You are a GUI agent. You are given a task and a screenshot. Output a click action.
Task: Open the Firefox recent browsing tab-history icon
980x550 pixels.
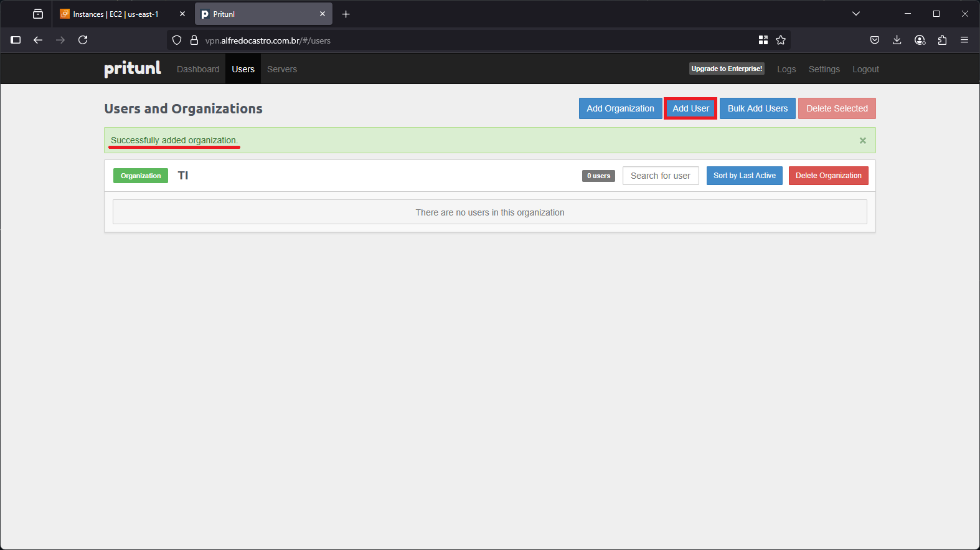[38, 14]
